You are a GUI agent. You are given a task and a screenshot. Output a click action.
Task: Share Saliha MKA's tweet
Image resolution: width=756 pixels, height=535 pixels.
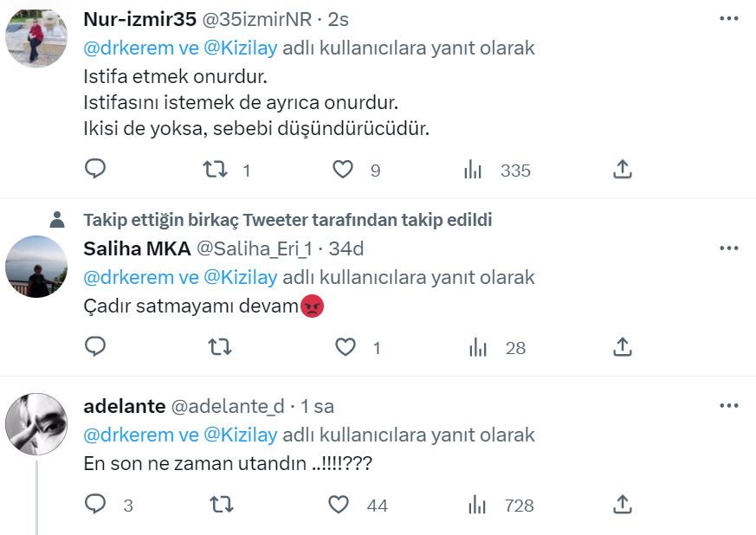tap(622, 347)
